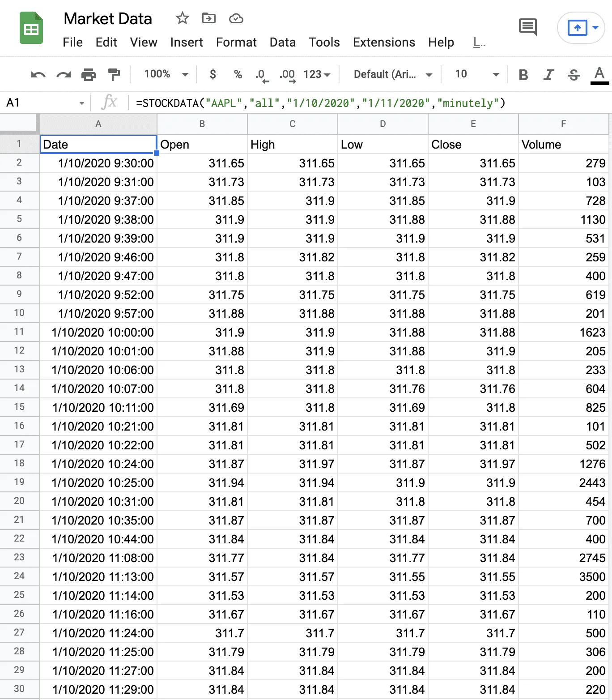Select volume cell 2443
Viewport: 612px width, 700px height.
coord(564,482)
